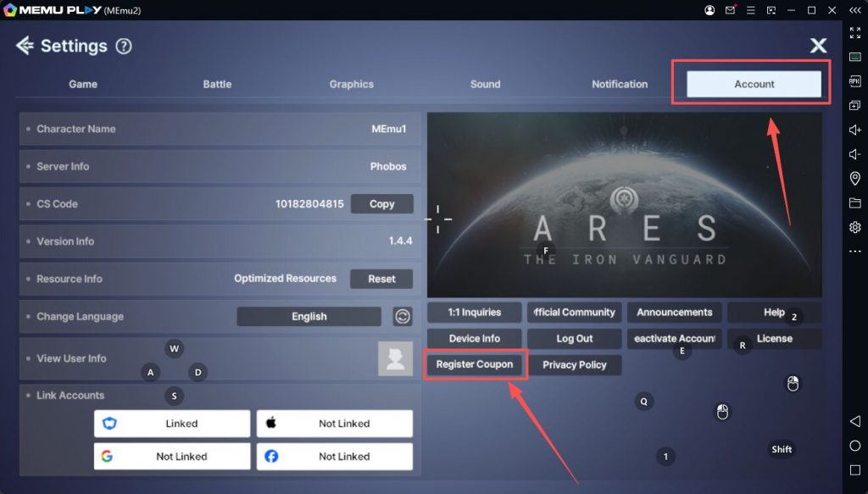Click the Q key overlay
The image size is (868, 494).
pos(644,402)
